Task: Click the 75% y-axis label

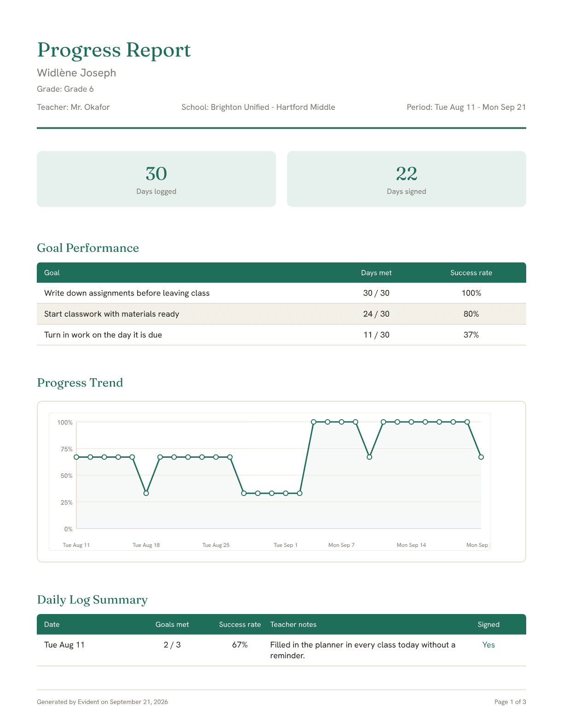Action: [x=67, y=449]
